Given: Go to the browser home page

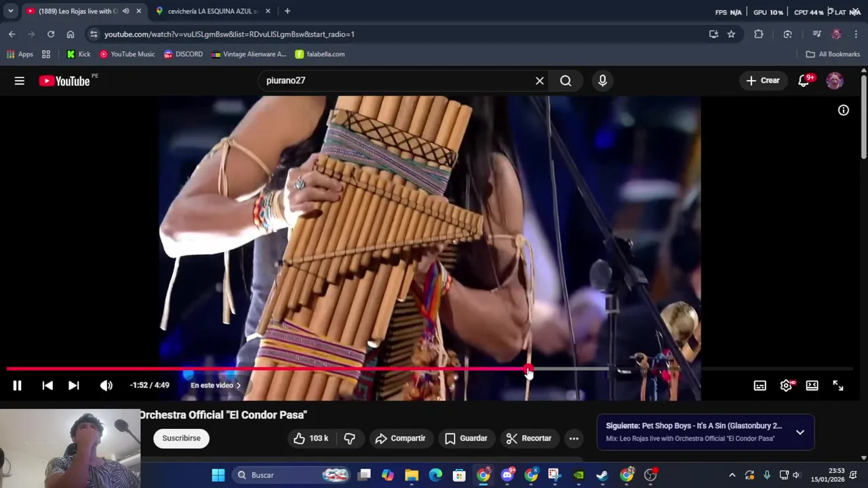Looking at the screenshot, I should tap(71, 34).
